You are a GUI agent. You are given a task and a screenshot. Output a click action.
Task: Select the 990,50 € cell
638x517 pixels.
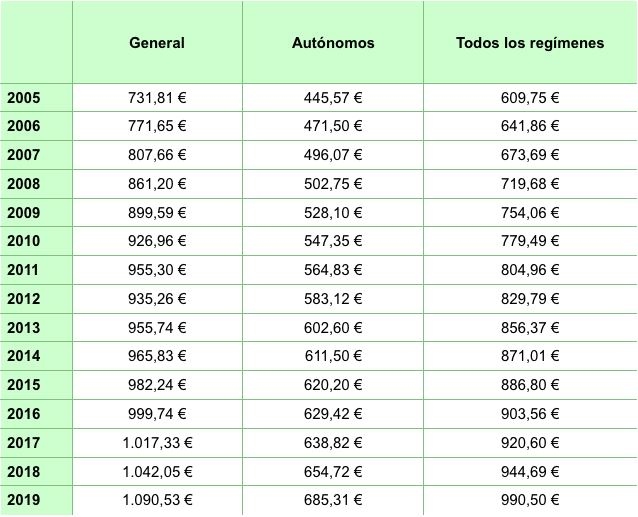pos(530,500)
